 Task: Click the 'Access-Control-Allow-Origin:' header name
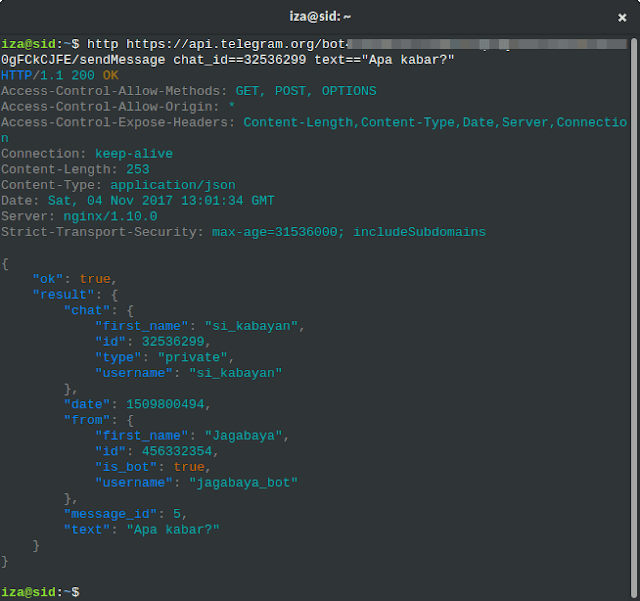tap(110, 107)
